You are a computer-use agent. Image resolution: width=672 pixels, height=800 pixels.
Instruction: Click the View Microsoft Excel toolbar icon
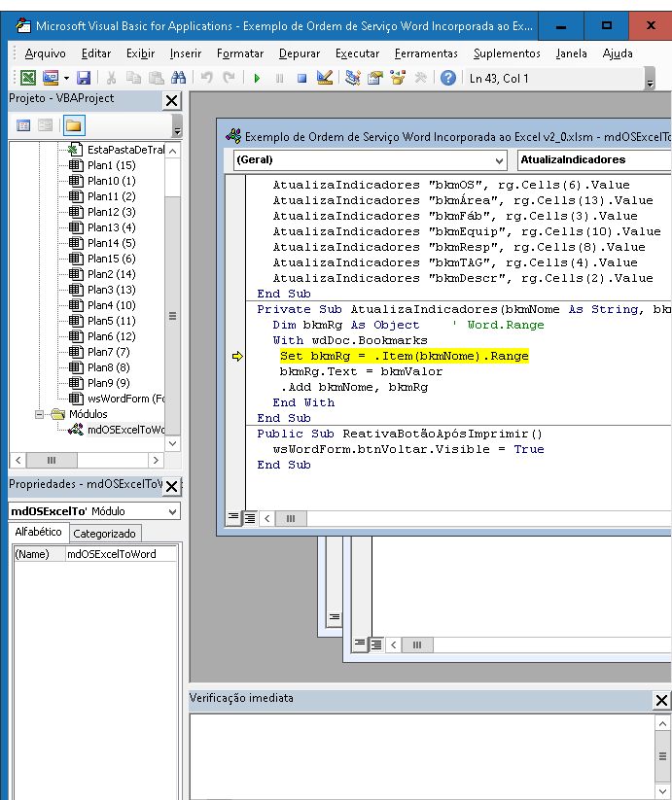(28, 78)
